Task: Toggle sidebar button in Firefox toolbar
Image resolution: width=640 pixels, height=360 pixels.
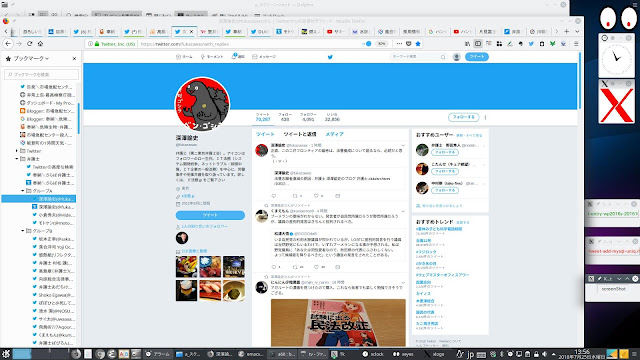Action: click(478, 44)
